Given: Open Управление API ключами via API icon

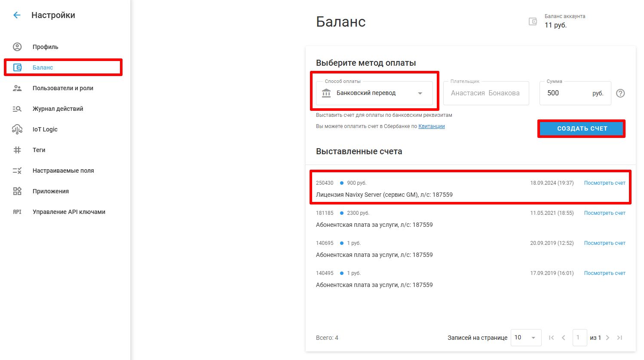Looking at the screenshot, I should [17, 212].
